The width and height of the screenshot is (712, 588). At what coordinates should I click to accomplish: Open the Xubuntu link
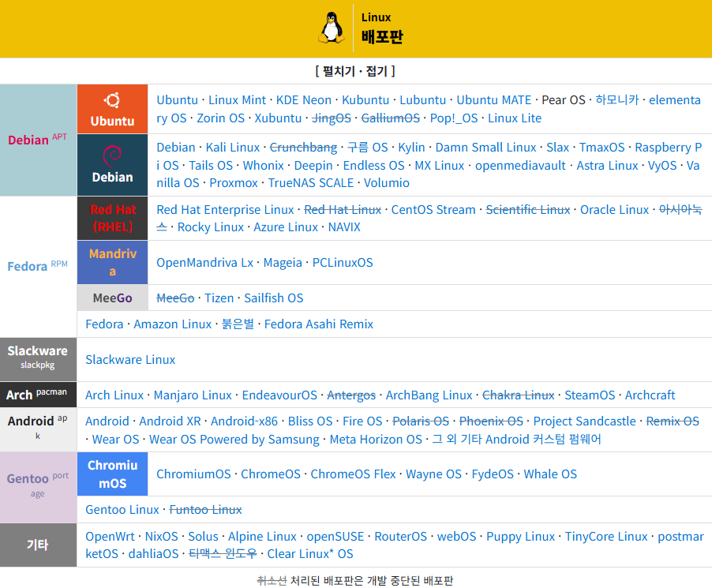[x=278, y=118]
